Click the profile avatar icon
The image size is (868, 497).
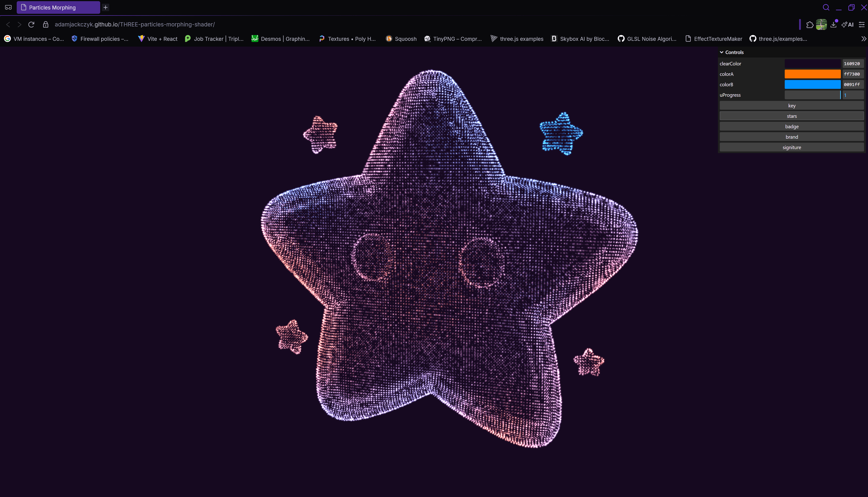[821, 25]
